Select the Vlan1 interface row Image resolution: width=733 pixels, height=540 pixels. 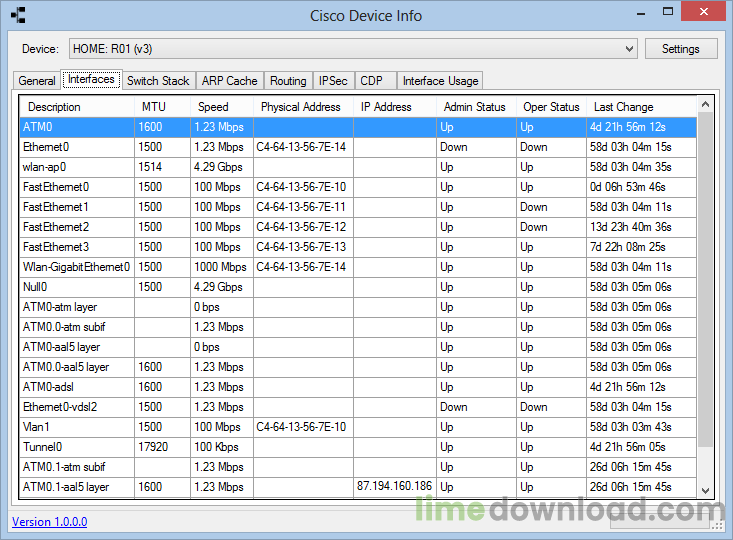coord(358,427)
